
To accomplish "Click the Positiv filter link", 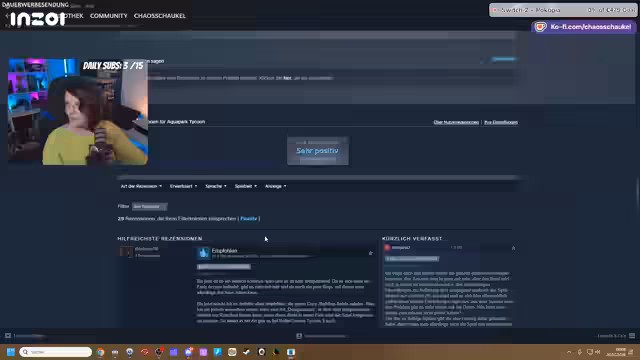I will pyautogui.click(x=249, y=219).
